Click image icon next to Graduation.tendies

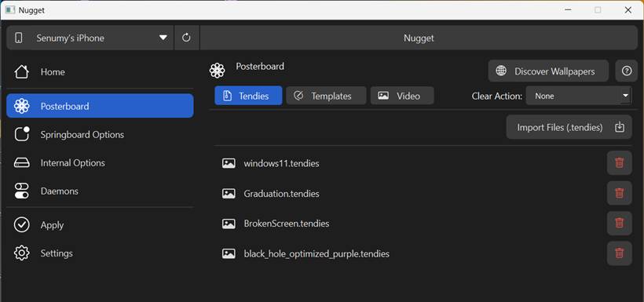(229, 193)
